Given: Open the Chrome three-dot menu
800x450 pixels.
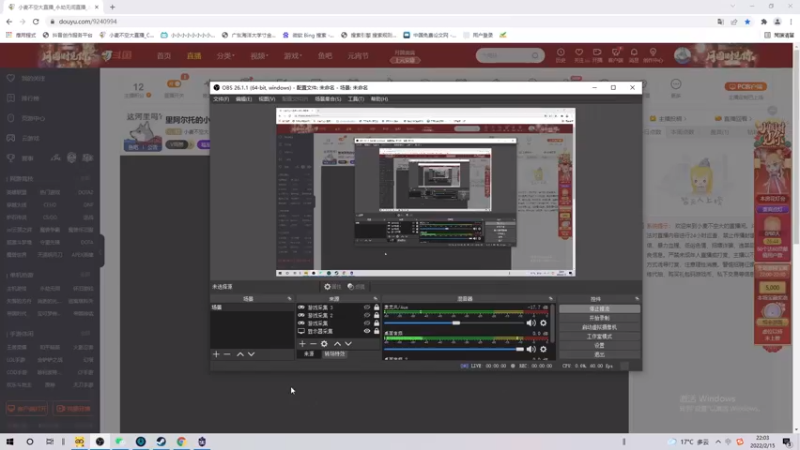Looking at the screenshot, I should (x=791, y=22).
